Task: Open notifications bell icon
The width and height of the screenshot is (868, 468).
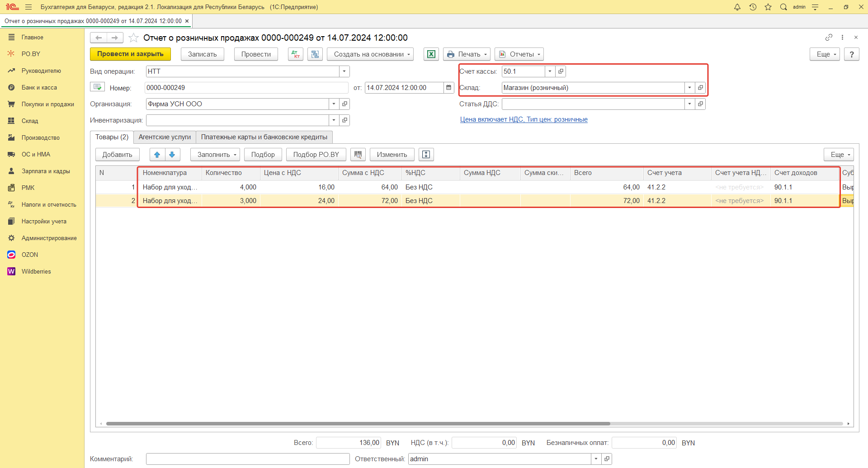Action: point(737,7)
